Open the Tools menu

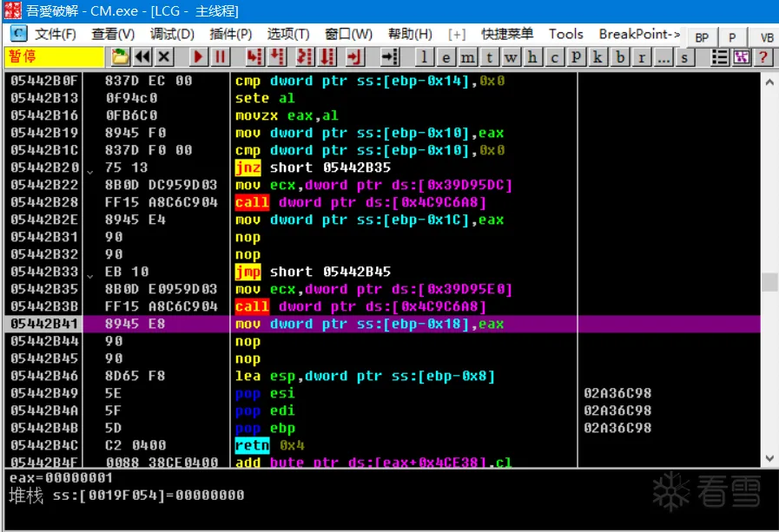tap(566, 34)
